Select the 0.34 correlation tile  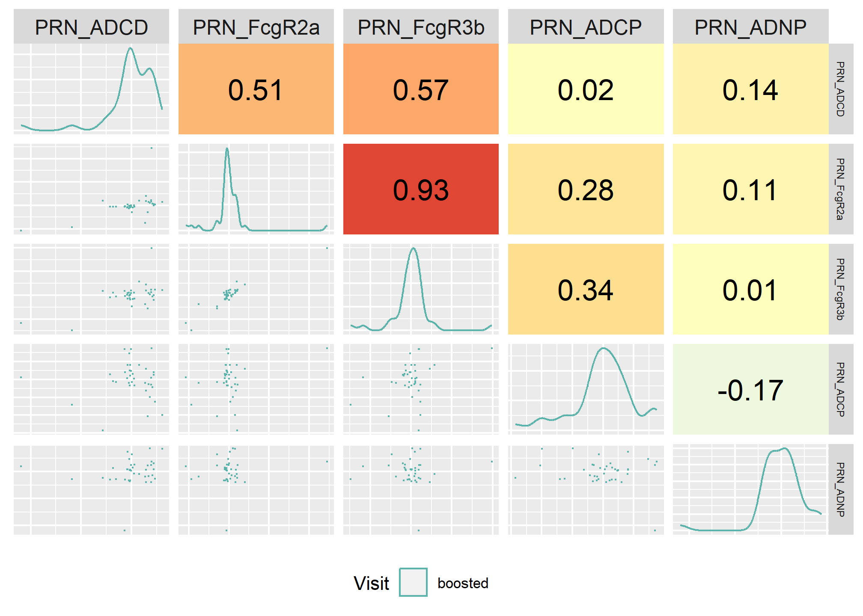(x=586, y=289)
